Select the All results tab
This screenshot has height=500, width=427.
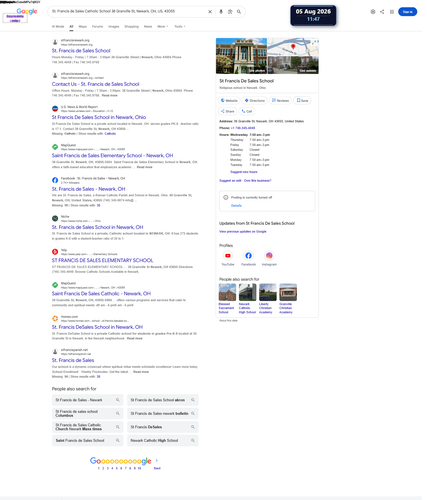coord(72,27)
